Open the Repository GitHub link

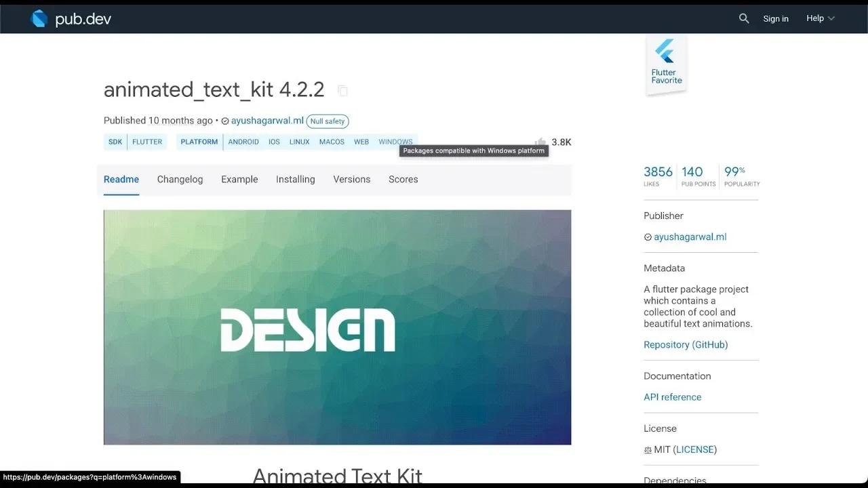point(686,344)
